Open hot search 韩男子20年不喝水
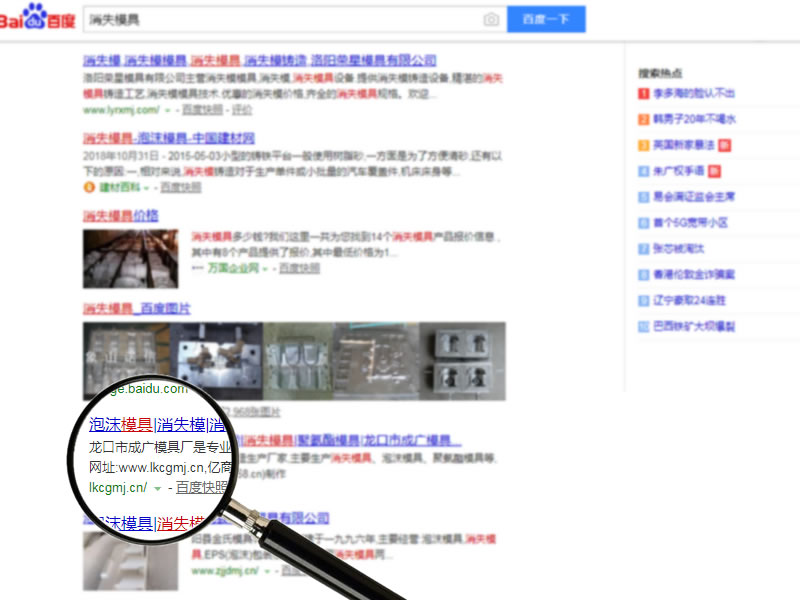Viewport: 800px width, 600px height. (x=694, y=119)
